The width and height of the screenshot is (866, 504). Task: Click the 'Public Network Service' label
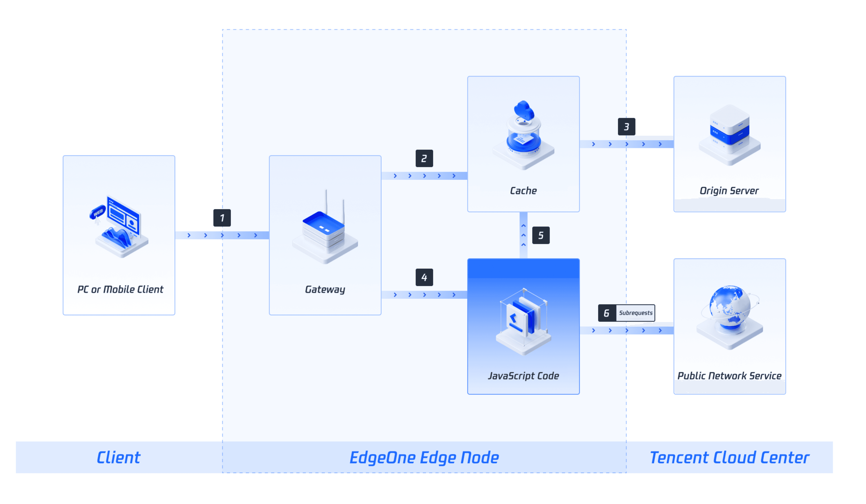point(729,376)
